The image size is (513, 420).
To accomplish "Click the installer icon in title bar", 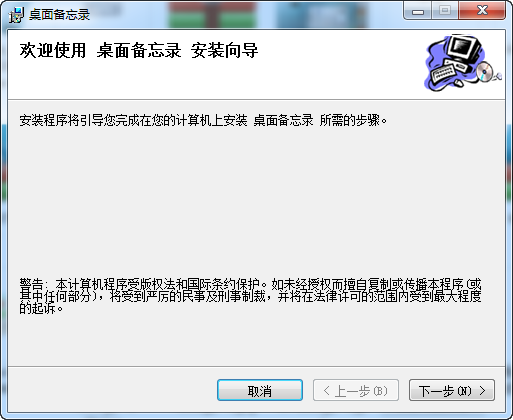I will [16, 15].
